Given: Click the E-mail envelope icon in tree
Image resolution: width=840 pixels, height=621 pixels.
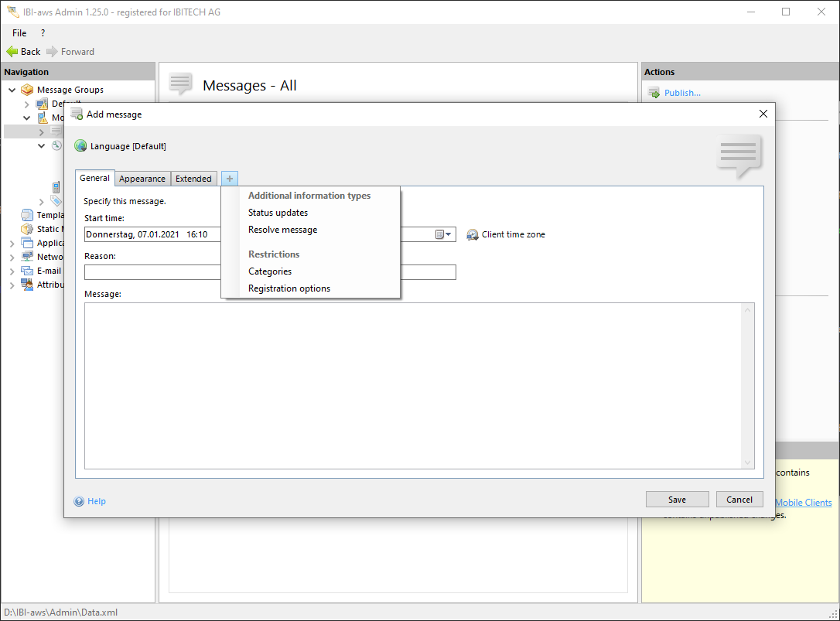Looking at the screenshot, I should [27, 271].
